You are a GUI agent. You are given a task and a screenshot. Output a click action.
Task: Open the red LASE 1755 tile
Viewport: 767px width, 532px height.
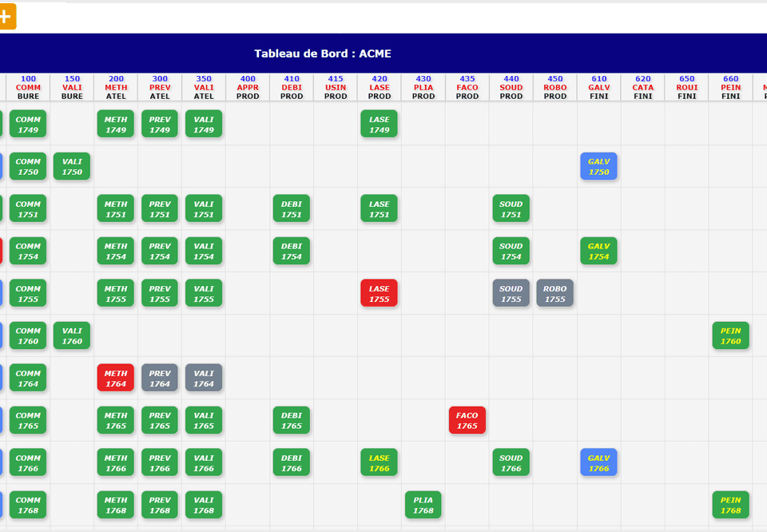(379, 293)
